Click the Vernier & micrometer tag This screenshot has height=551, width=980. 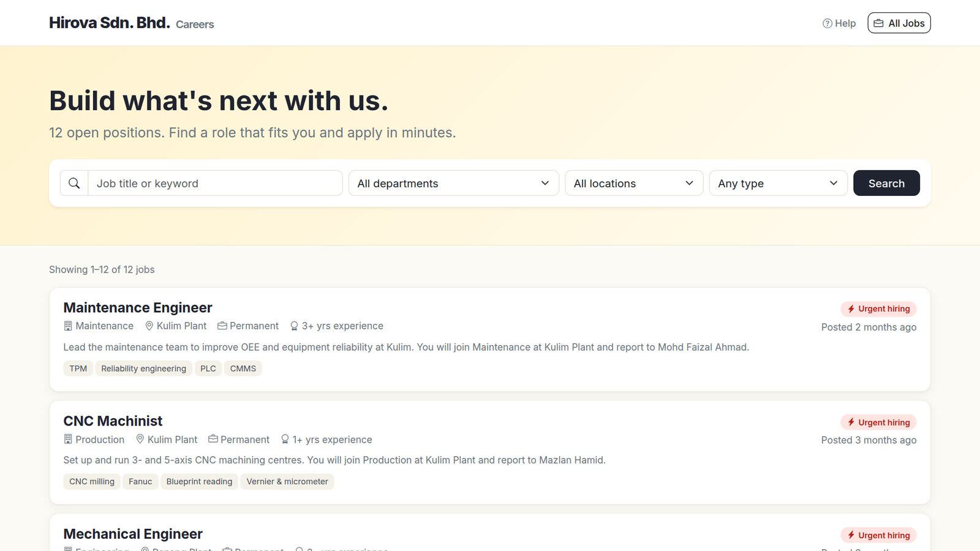287,481
